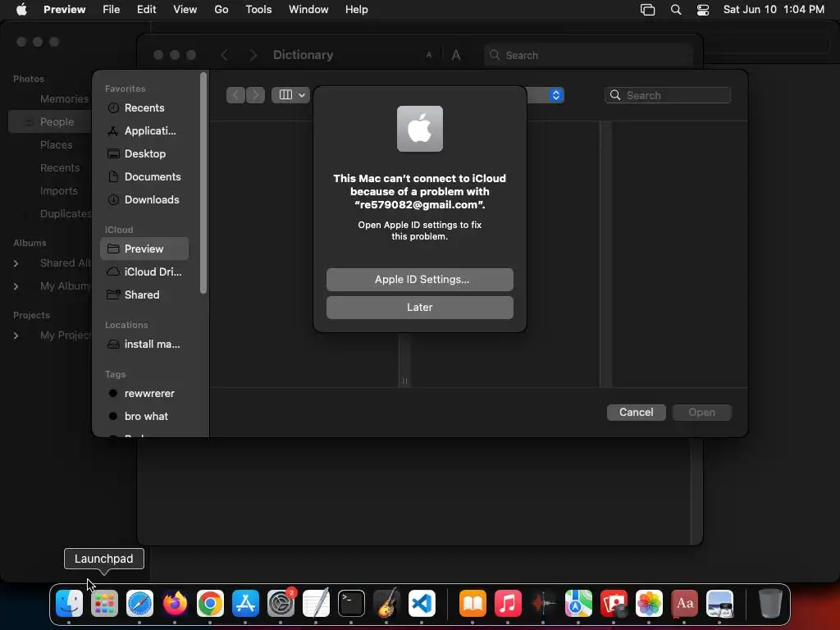The height and width of the screenshot is (630, 840).
Task: Decrease text size in Dictionary window
Action: 428,55
